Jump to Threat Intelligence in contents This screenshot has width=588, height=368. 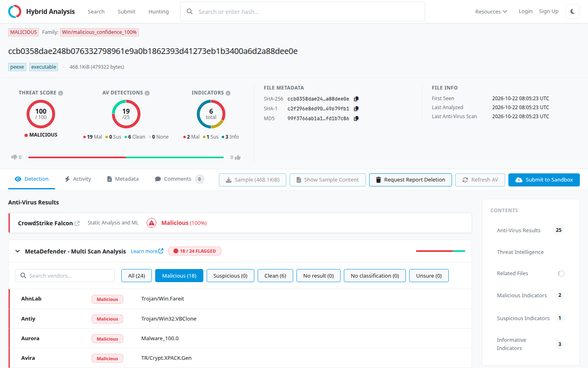520,252
